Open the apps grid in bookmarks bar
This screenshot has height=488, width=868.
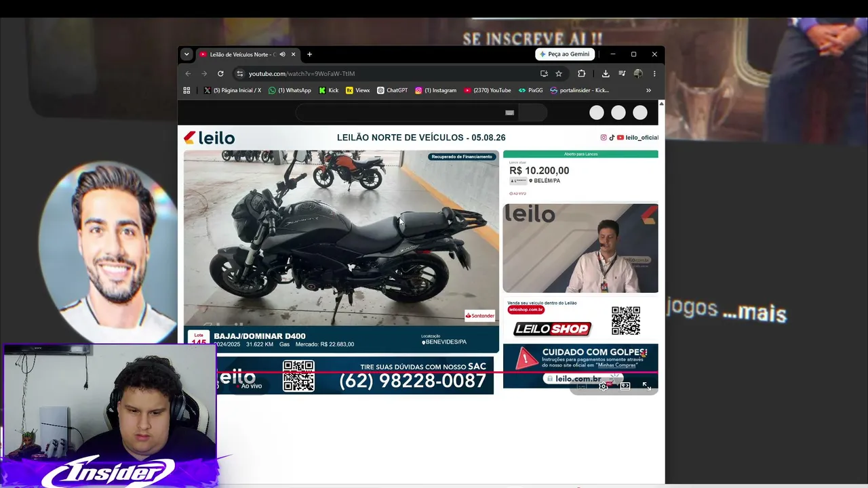pos(186,90)
